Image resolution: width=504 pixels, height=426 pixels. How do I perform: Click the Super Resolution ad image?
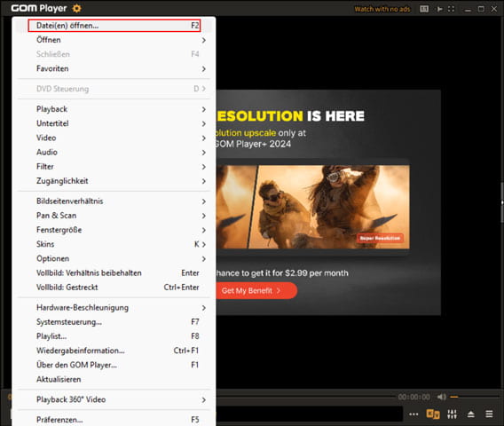pyautogui.click(x=312, y=207)
